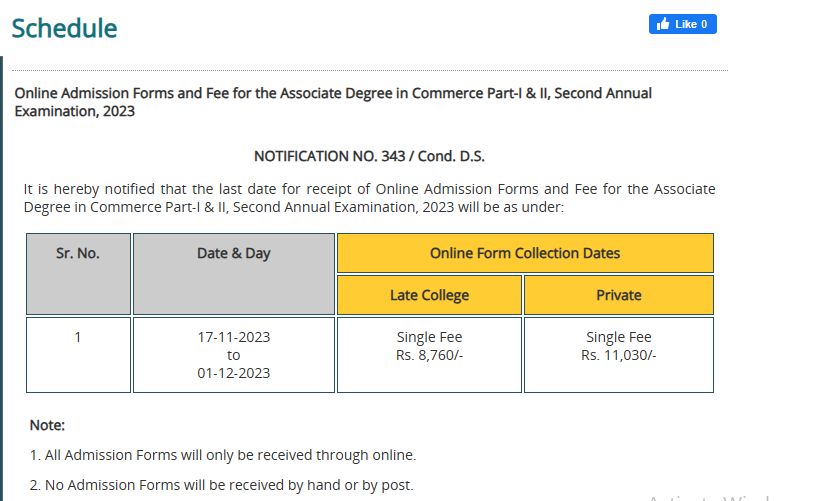Click the Online Admission Forms title text
This screenshot has width=821, height=501.
[x=333, y=102]
